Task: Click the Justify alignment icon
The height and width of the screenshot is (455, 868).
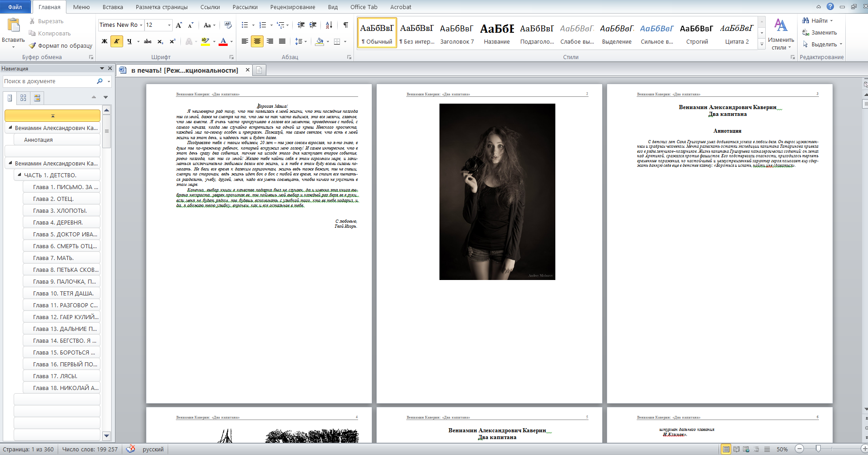Action: pyautogui.click(x=282, y=41)
